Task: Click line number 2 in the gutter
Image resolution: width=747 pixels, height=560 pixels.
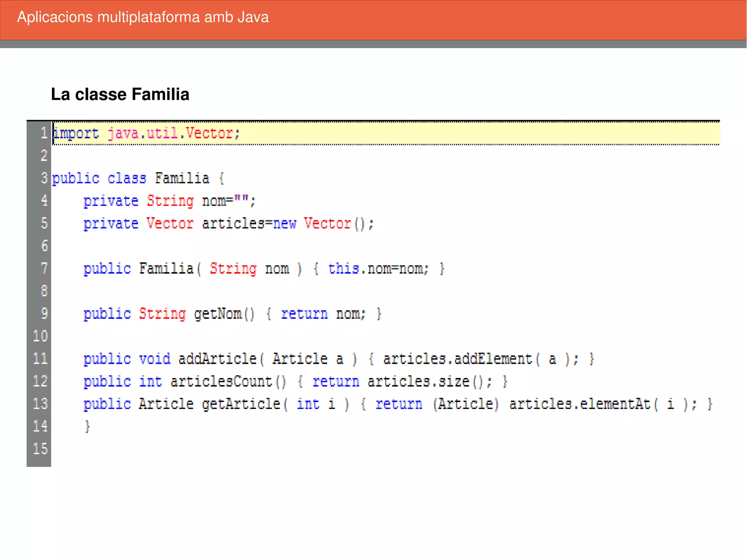Action: click(44, 156)
